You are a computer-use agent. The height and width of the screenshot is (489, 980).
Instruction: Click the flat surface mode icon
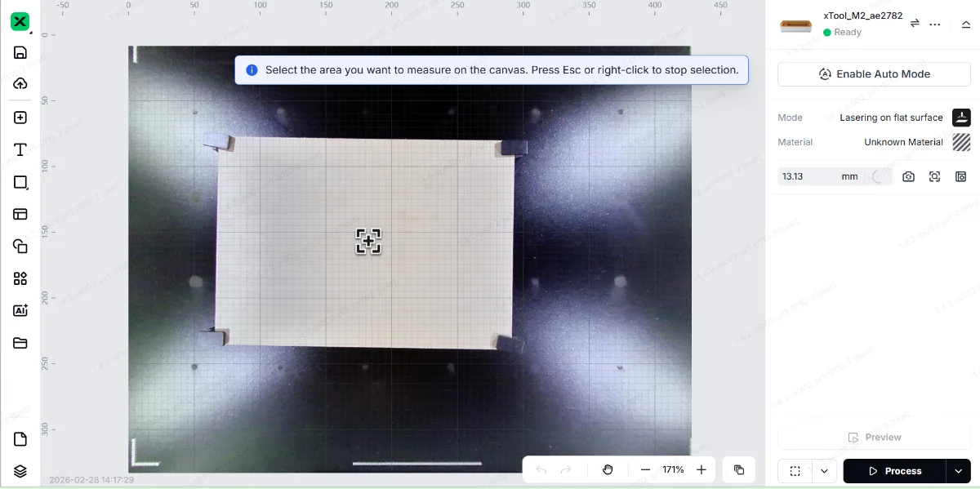(x=961, y=118)
